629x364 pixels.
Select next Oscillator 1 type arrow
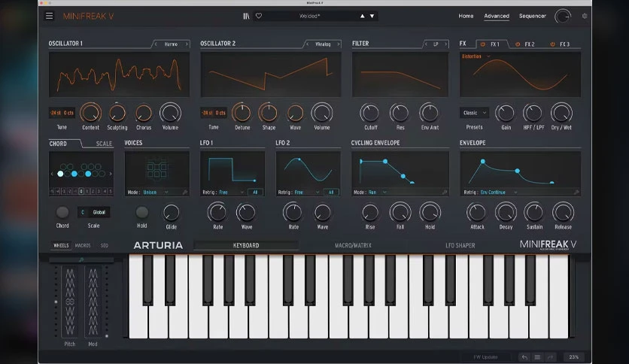187,44
